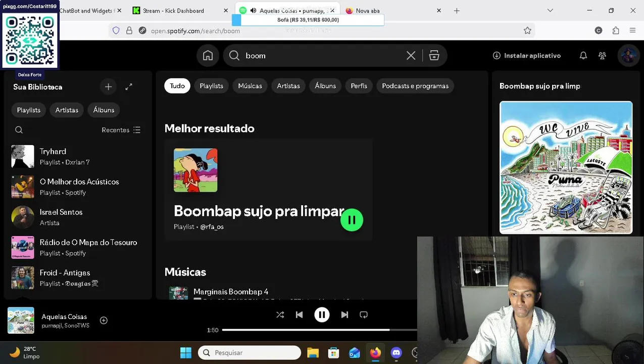644x364 pixels.
Task: Open the Firefox hamburger menu
Action: 632,31
